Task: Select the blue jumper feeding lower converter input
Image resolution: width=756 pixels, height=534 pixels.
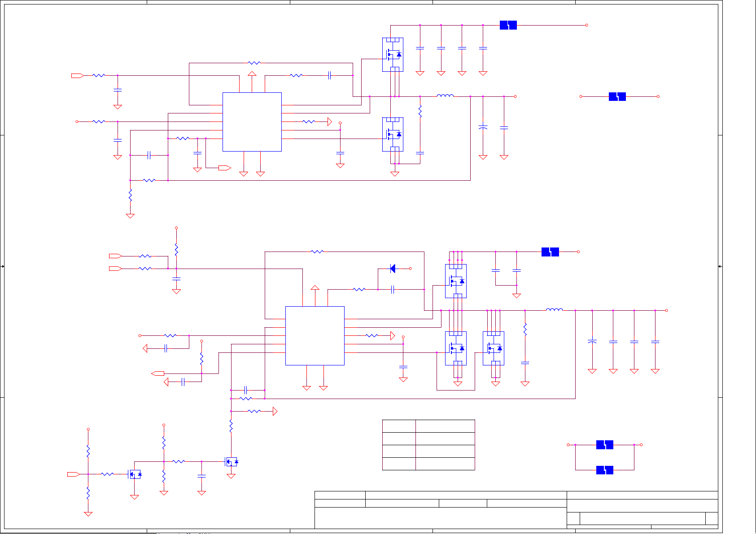Action: coord(550,252)
